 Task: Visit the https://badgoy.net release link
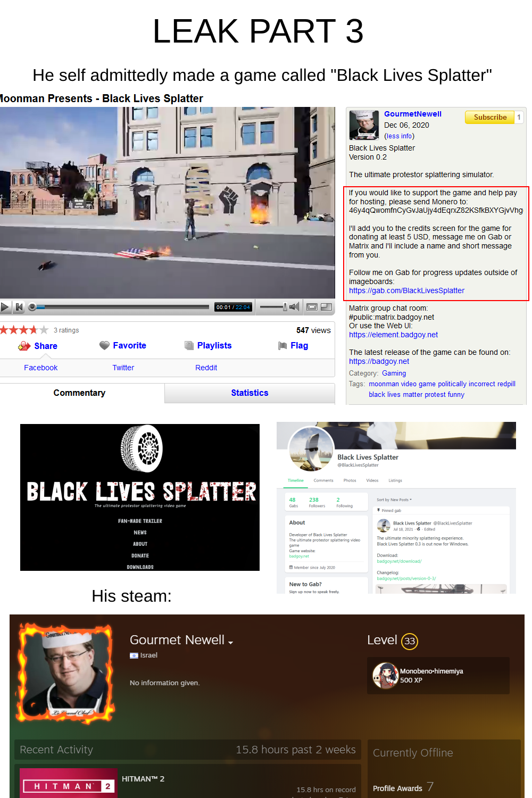coord(379,361)
